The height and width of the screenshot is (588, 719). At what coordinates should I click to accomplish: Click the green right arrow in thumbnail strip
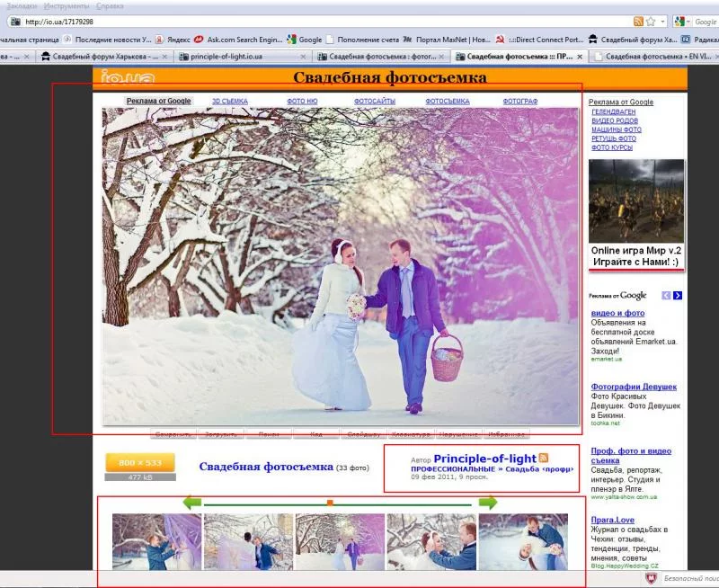[488, 503]
